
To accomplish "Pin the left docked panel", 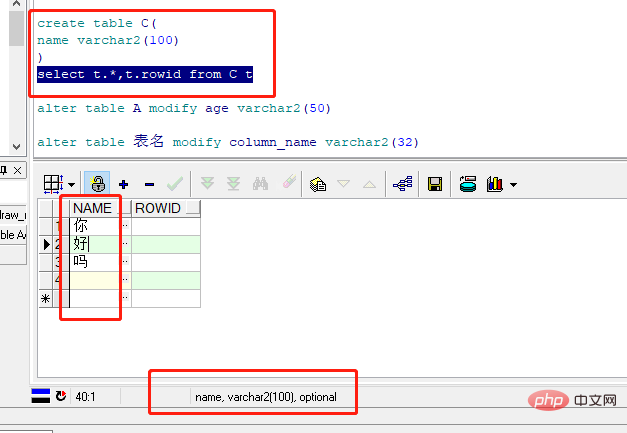I will 3,170.
